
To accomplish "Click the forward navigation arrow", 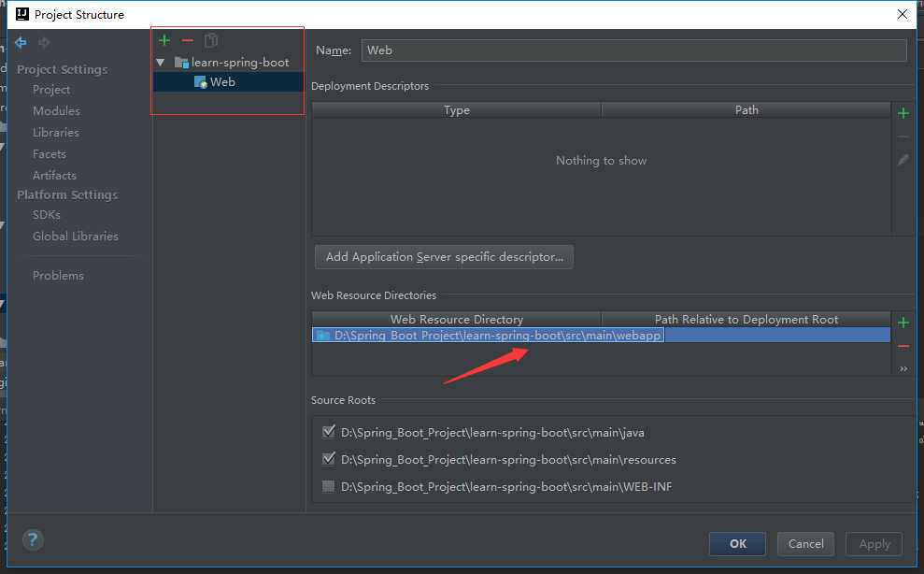I will (44, 42).
